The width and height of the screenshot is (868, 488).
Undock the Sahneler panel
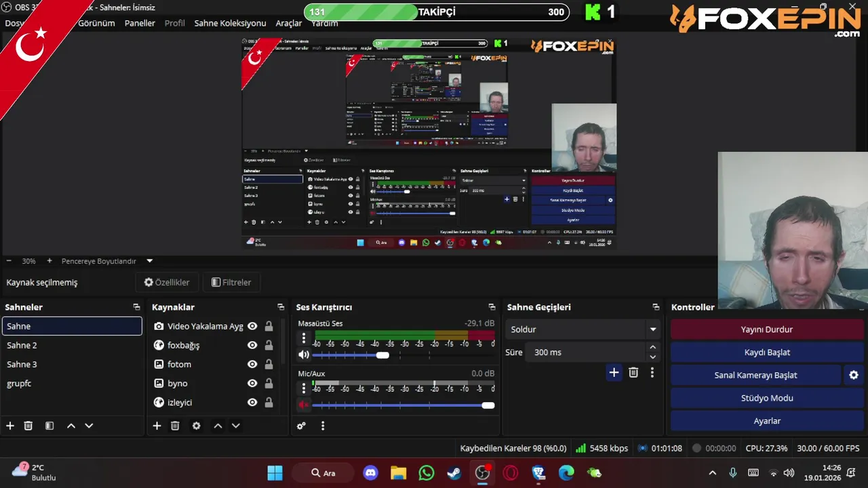click(136, 307)
